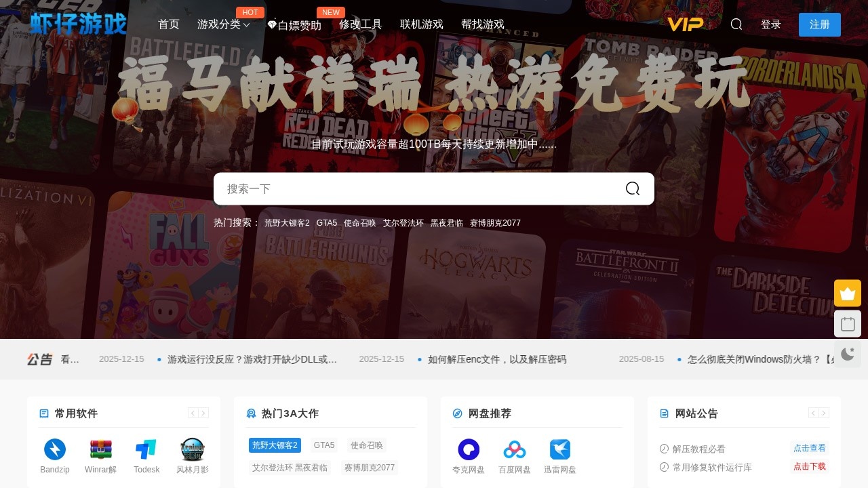This screenshot has width=868, height=488.
Task: Open the search magnifier icon in navbar
Action: click(736, 24)
